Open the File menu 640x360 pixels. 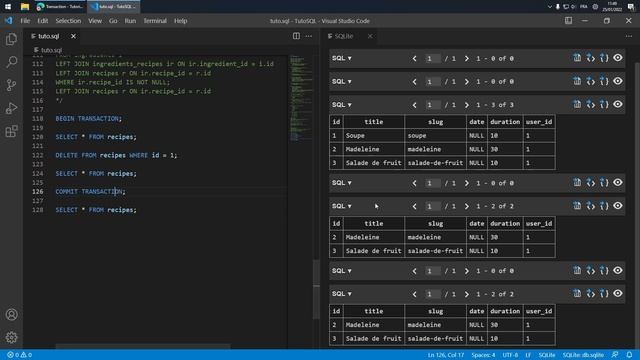(25, 21)
